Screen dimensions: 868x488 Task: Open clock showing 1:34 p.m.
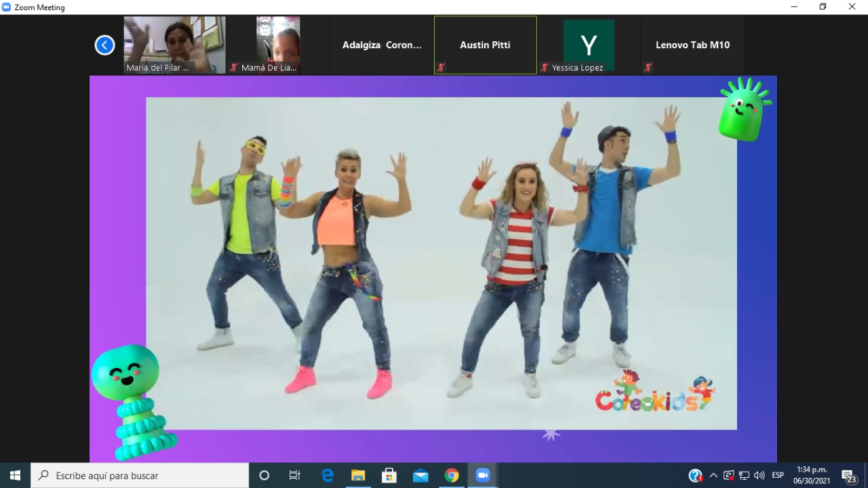tap(812, 475)
